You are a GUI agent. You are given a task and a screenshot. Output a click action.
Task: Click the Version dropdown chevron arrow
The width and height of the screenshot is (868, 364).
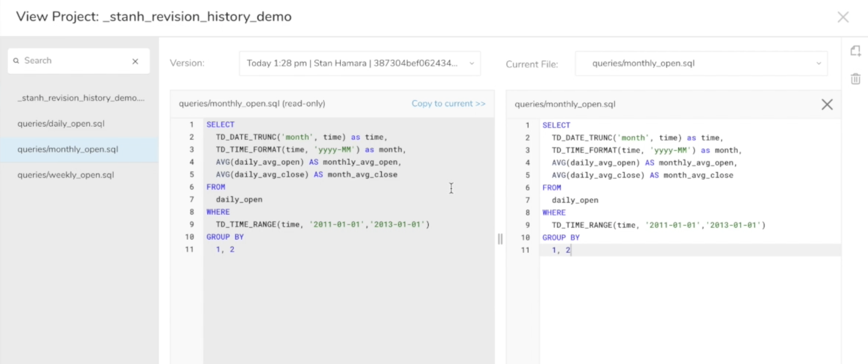472,63
